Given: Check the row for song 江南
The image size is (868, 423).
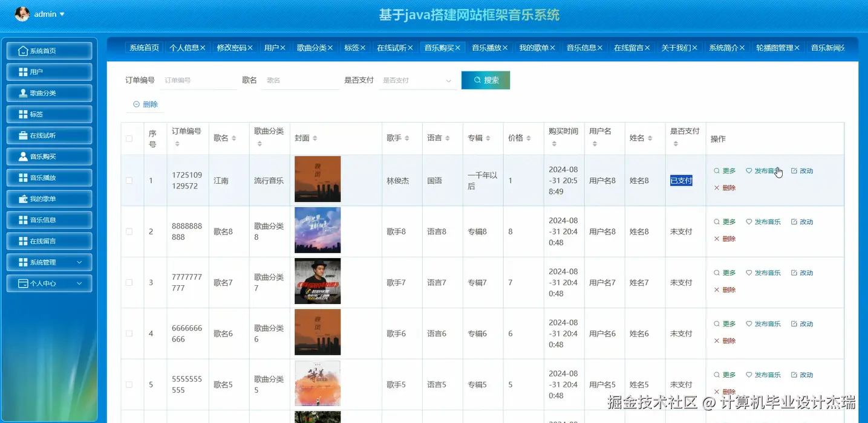Looking at the screenshot, I should [x=129, y=180].
